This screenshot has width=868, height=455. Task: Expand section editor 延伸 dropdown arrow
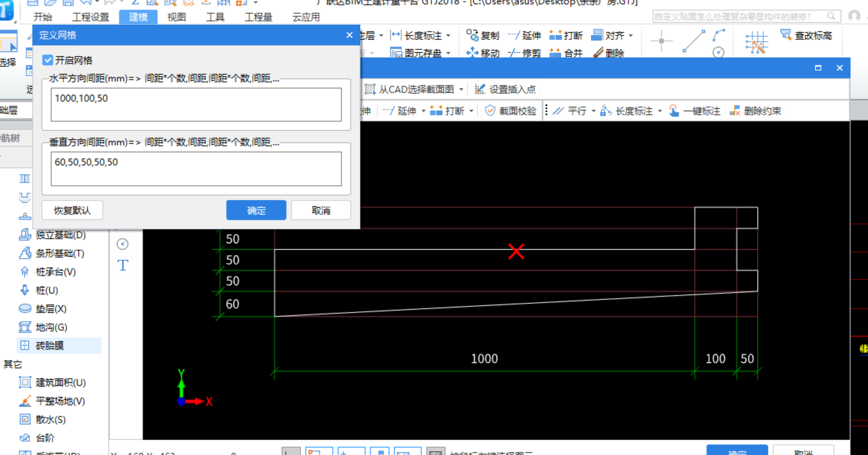(x=423, y=111)
